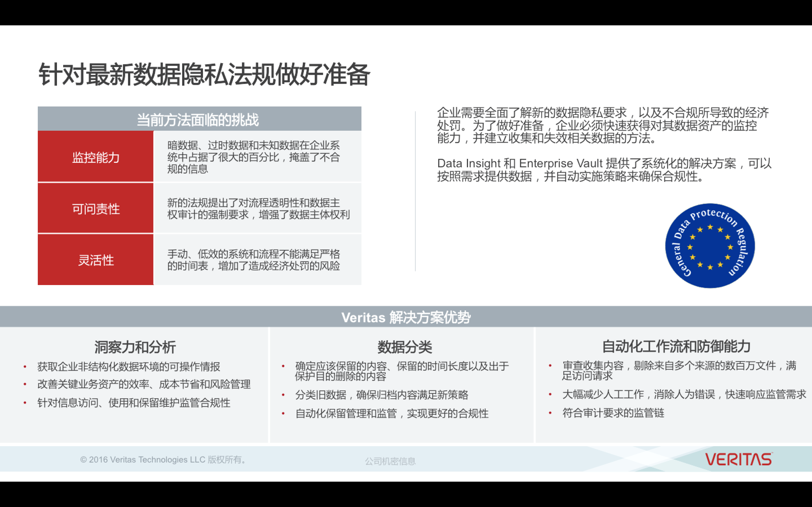Click bullet 符合审计要求的监管链
The image size is (812, 507).
point(613,413)
